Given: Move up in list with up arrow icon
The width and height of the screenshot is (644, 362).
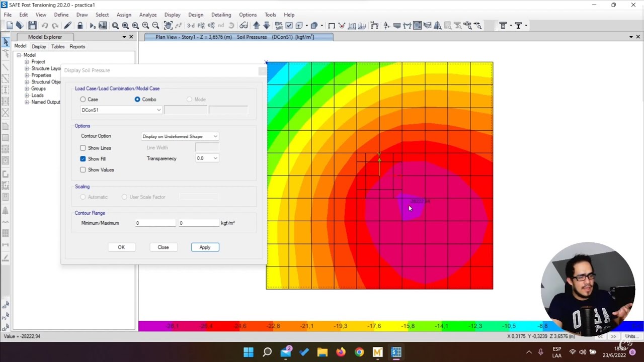Looking at the screenshot, I should 256,26.
